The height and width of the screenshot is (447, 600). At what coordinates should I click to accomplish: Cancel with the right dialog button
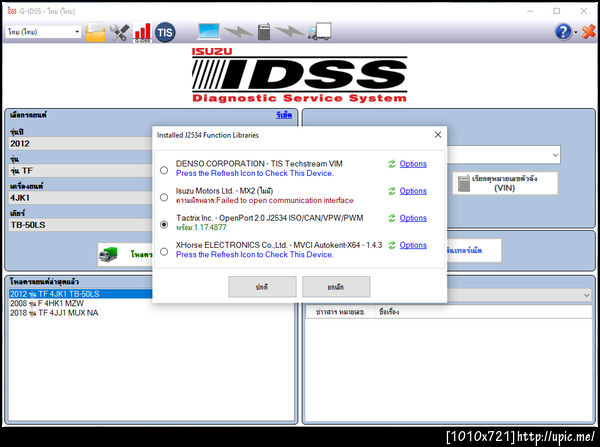pyautogui.click(x=336, y=287)
